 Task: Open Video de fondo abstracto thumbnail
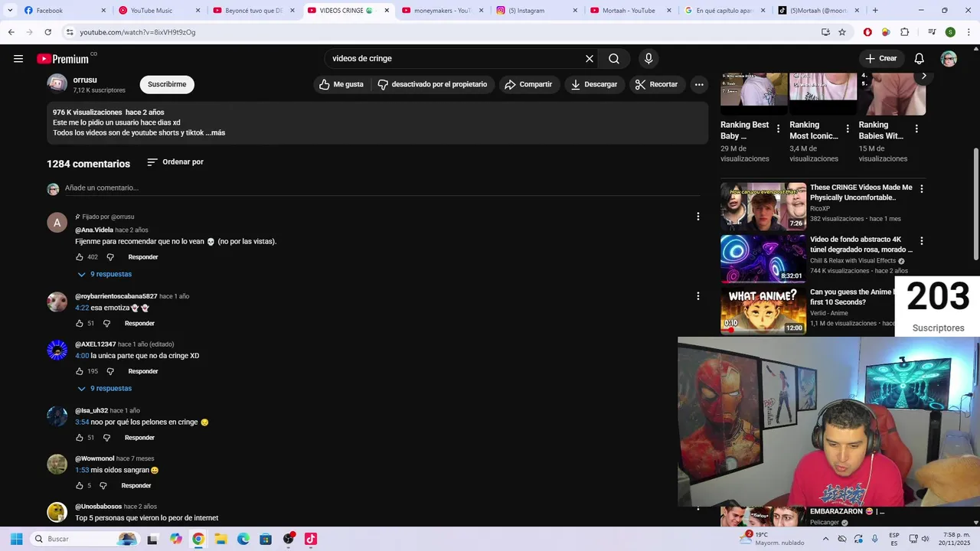[x=763, y=259]
